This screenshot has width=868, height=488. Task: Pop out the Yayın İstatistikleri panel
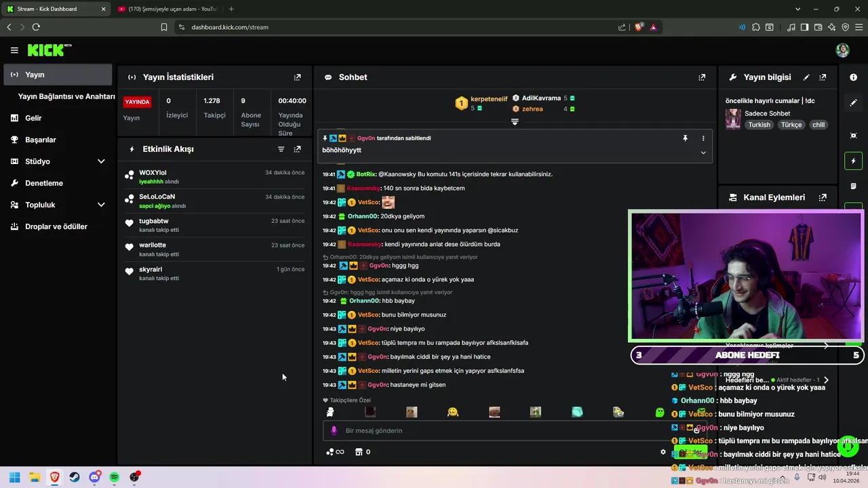[297, 77]
